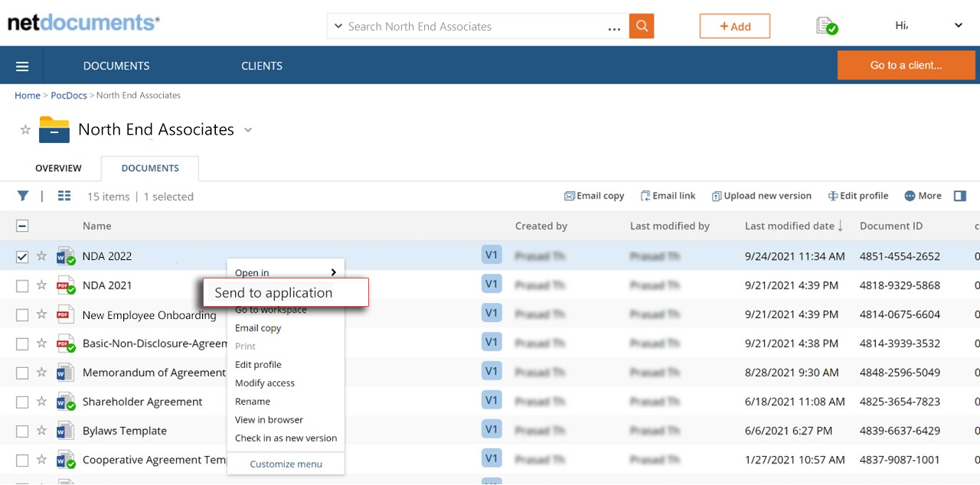Select the Bylaws Template checkbox
This screenshot has width=980, height=485.
[22, 431]
